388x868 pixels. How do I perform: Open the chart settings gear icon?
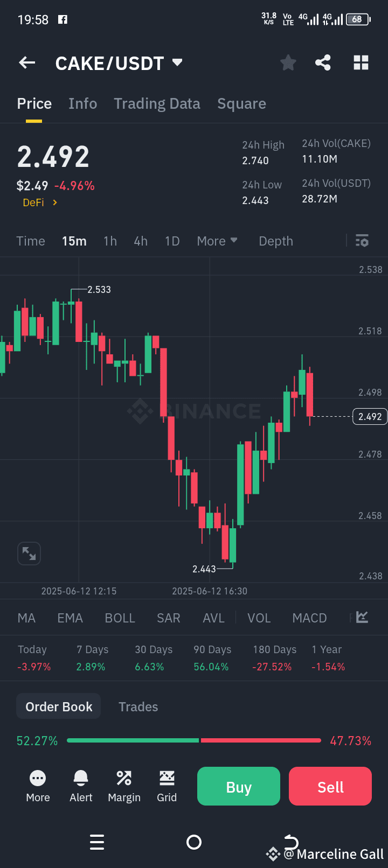point(362,241)
